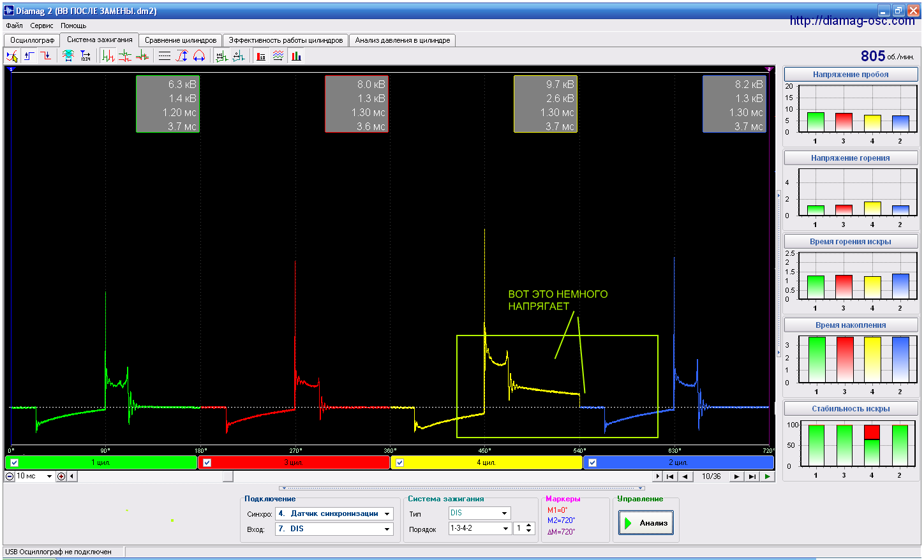Click the Diamag application title icon
The width and height of the screenshot is (924, 560).
tap(9, 11)
